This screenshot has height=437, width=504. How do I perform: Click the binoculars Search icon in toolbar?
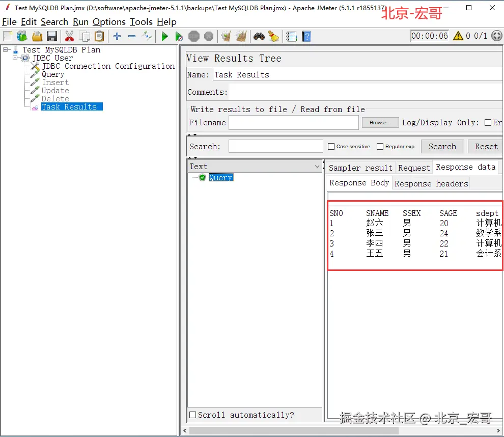point(259,36)
